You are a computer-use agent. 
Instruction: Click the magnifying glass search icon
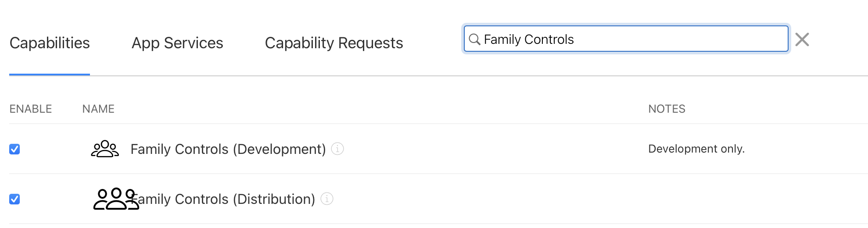474,39
